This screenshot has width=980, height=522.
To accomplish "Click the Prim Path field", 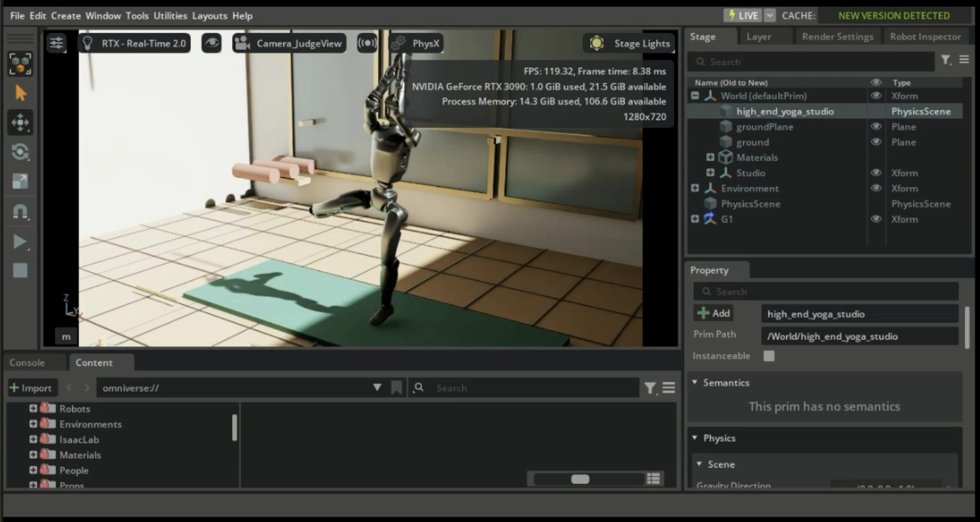I will click(x=860, y=336).
